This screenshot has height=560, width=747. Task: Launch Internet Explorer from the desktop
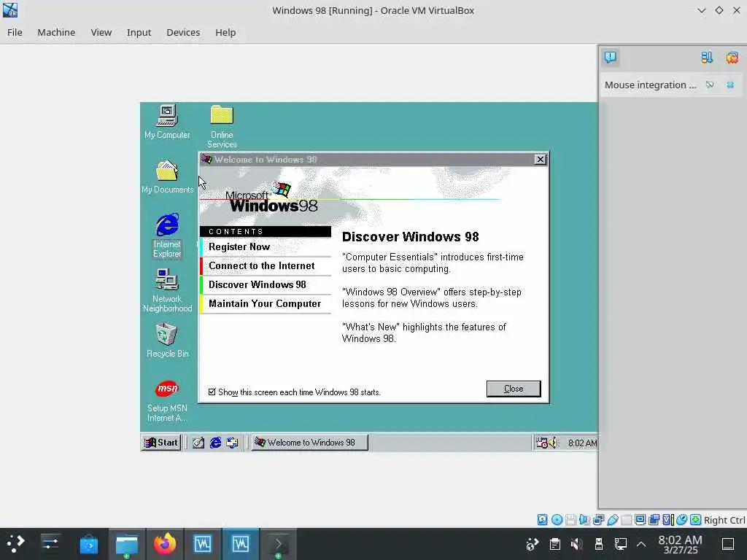[x=167, y=236]
